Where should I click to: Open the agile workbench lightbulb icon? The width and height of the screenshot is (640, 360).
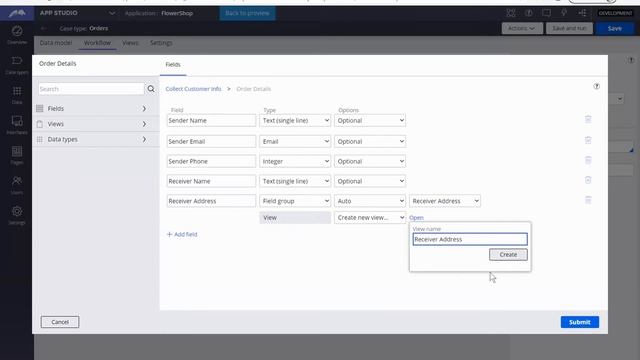(564, 13)
